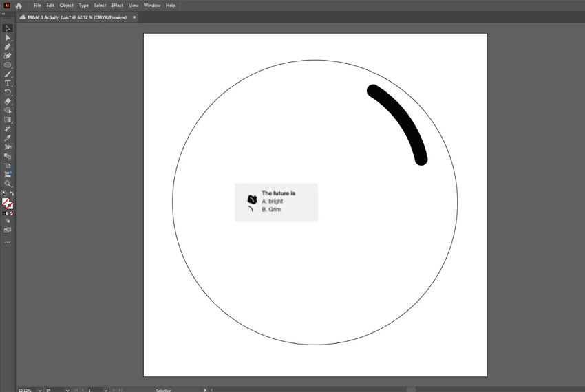Open the artboard number dropdown
Image resolution: width=585 pixels, height=392 pixels.
[105, 390]
